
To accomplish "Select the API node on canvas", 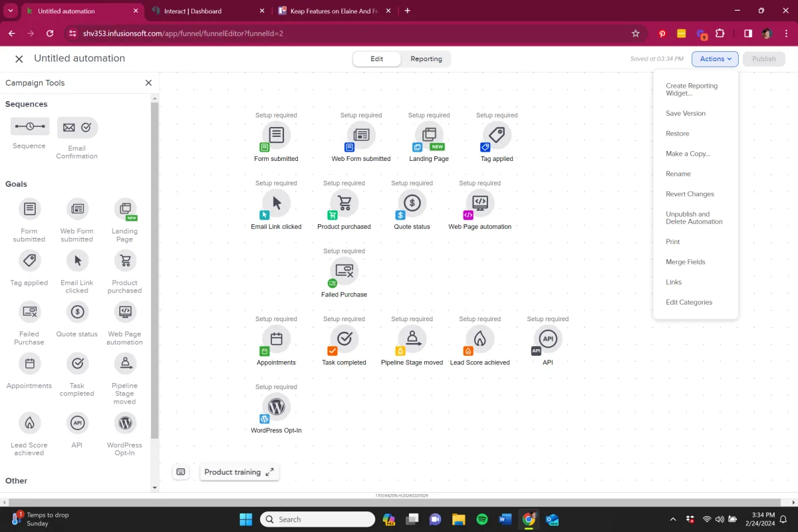I will click(547, 339).
